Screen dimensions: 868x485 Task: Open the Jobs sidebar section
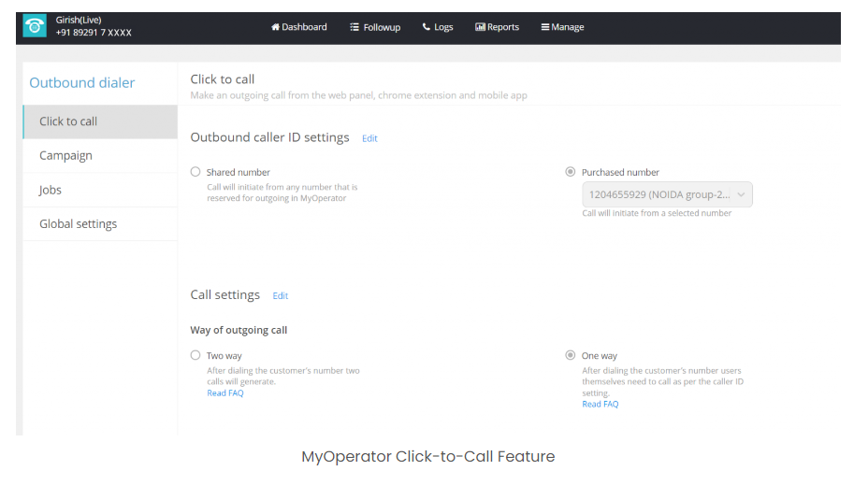(100, 191)
